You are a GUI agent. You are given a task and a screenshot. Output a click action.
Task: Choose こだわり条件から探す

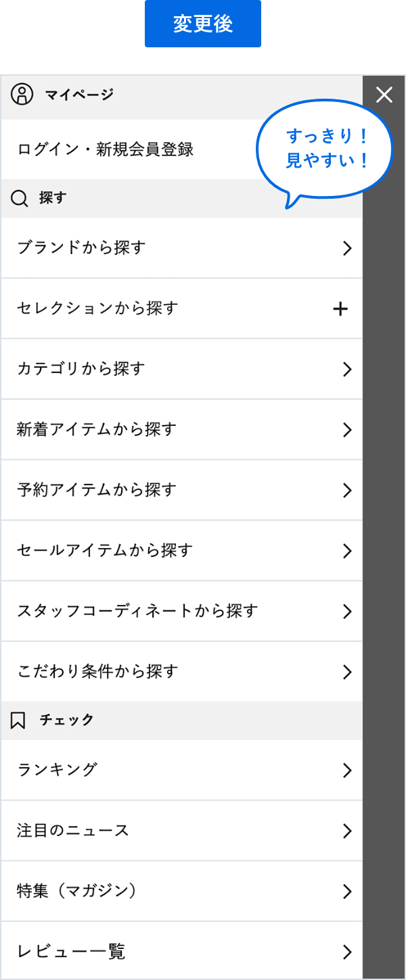(97, 672)
